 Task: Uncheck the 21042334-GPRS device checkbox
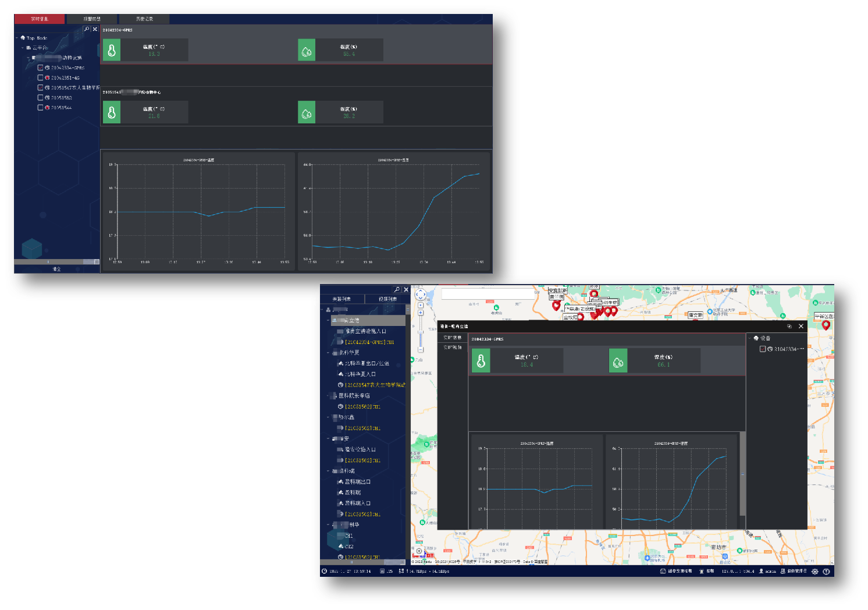40,68
